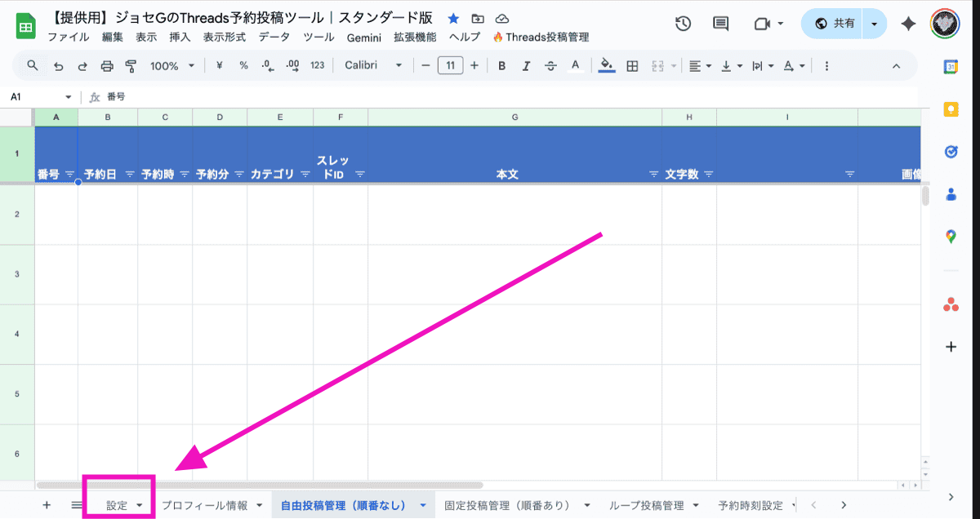Toggle italic formatting
Viewport: 980px width, 519px height.
pos(527,65)
